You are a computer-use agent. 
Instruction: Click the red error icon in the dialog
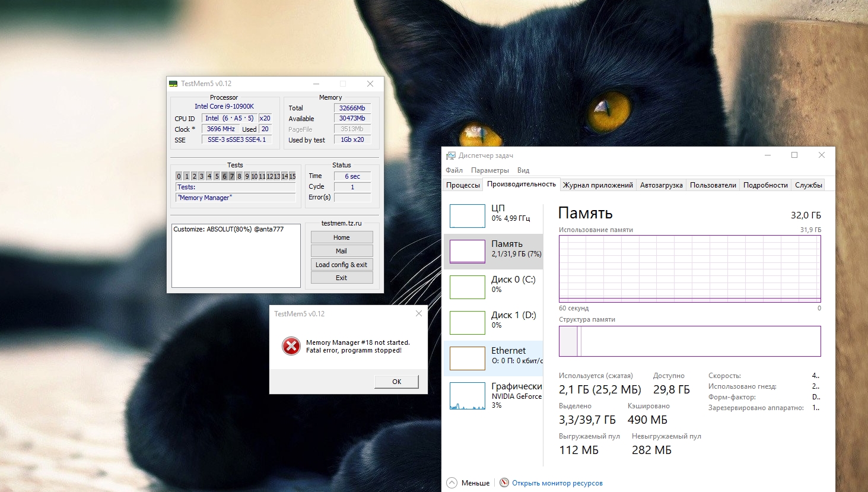tap(291, 346)
